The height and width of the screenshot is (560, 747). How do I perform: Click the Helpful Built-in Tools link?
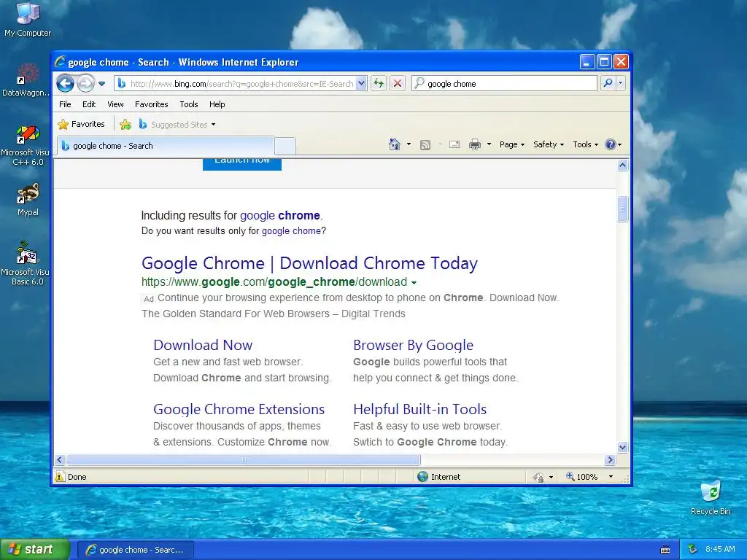click(419, 409)
